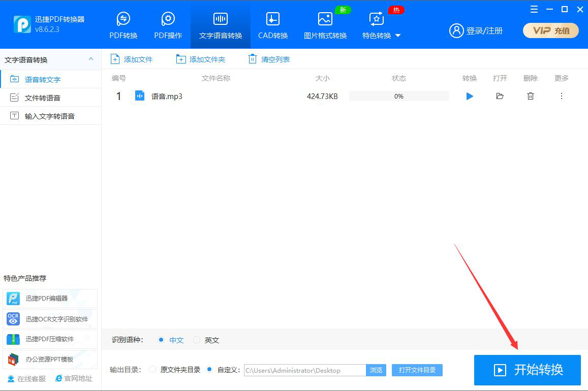This screenshot has width=588, height=391.
Task: Click the 状态 column header
Action: pos(398,78)
